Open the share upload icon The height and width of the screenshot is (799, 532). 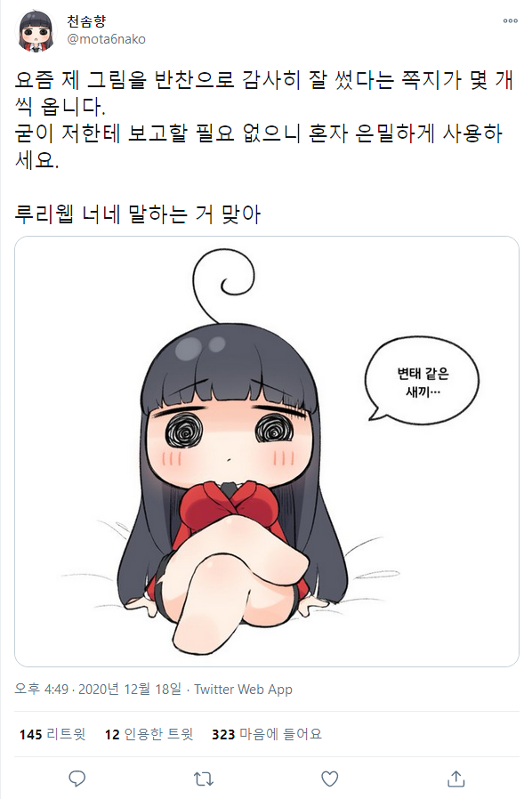point(456,779)
